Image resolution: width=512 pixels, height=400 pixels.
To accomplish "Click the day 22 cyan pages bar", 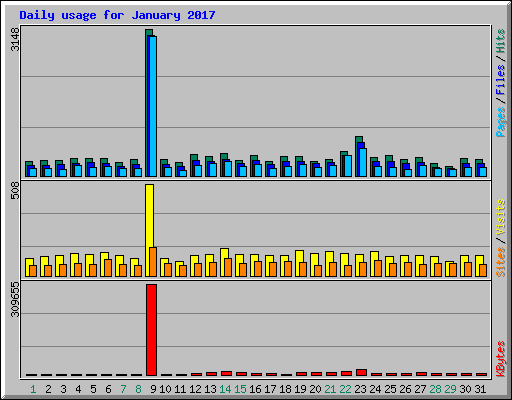I will pos(348,166).
